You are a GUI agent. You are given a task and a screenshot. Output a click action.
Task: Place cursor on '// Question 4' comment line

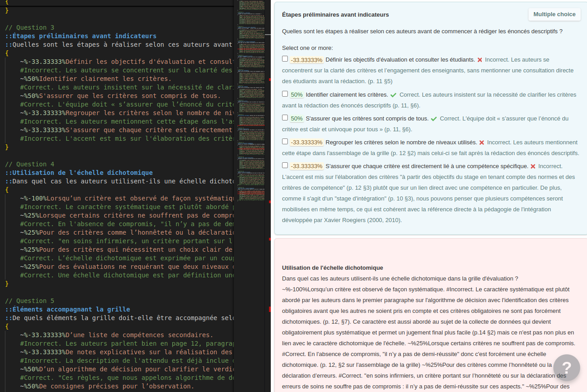point(30,164)
